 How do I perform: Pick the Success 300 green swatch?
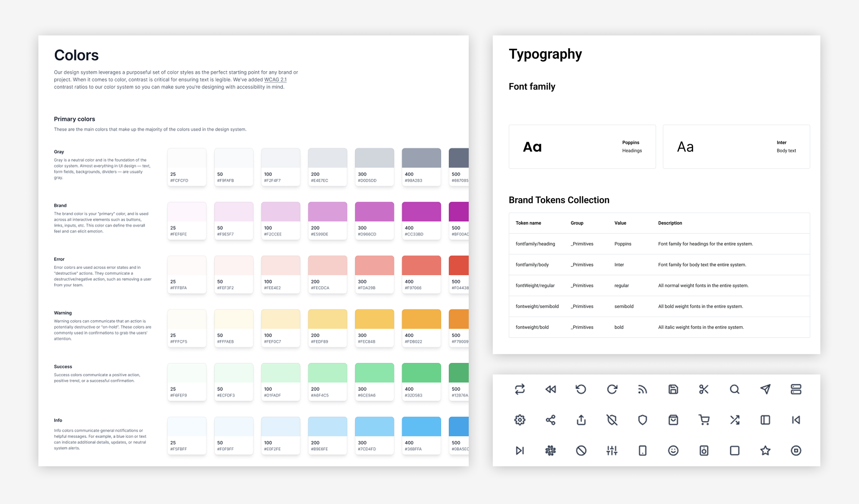(374, 381)
